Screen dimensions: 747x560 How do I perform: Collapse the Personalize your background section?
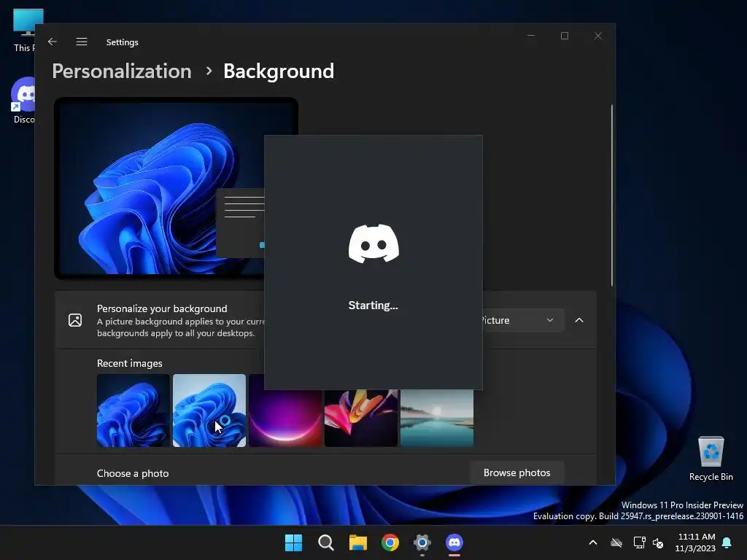[x=579, y=320]
